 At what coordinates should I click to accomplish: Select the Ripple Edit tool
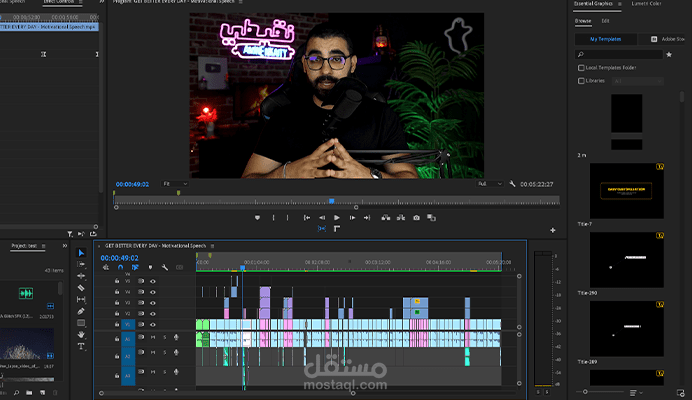[81, 276]
